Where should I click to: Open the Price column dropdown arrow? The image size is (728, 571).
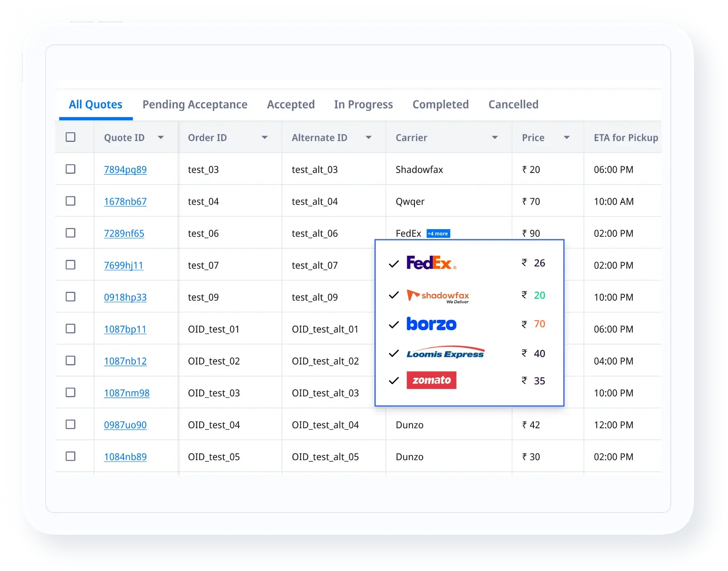567,137
